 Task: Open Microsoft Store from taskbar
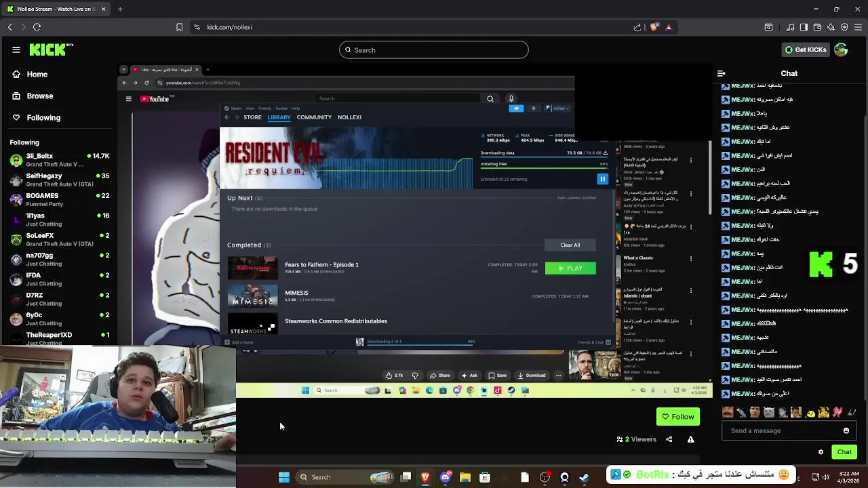point(485,477)
